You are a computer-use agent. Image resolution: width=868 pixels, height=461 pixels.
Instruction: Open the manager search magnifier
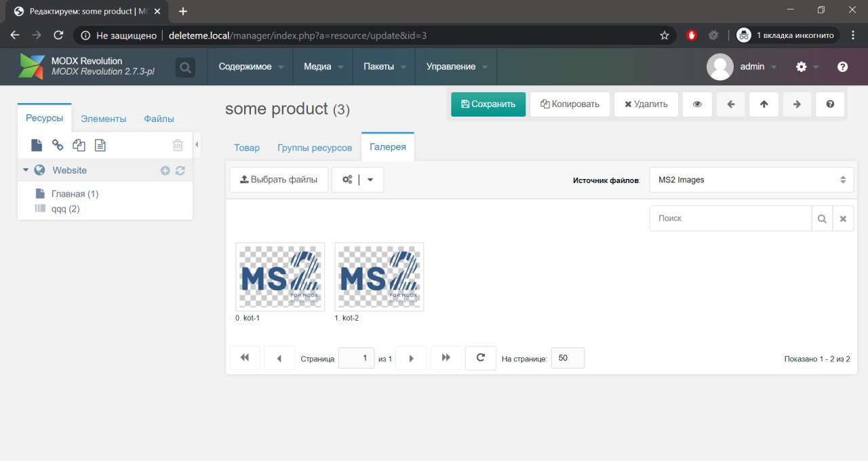pos(185,67)
